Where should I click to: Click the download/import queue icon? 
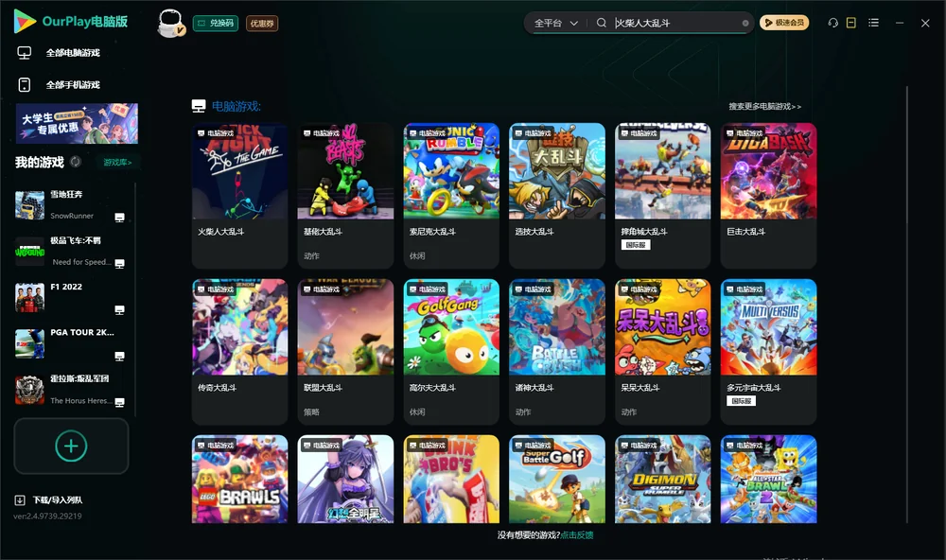[x=20, y=499]
